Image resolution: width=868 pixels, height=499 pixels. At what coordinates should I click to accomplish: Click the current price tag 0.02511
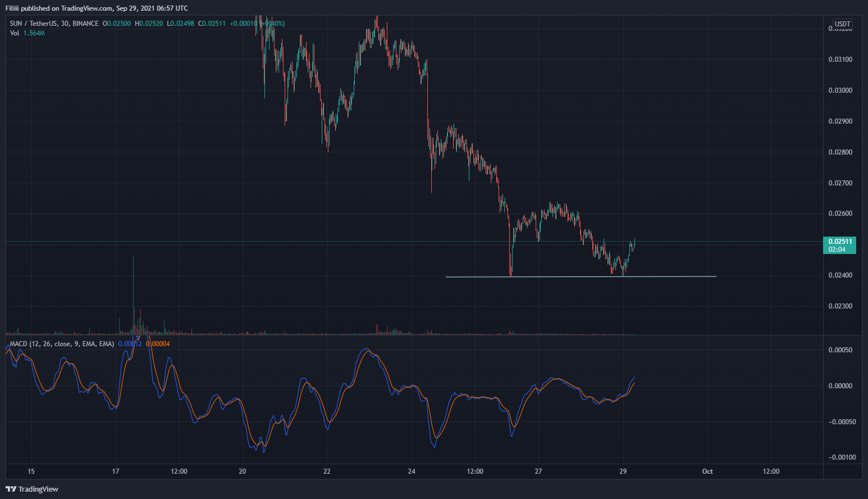click(840, 242)
